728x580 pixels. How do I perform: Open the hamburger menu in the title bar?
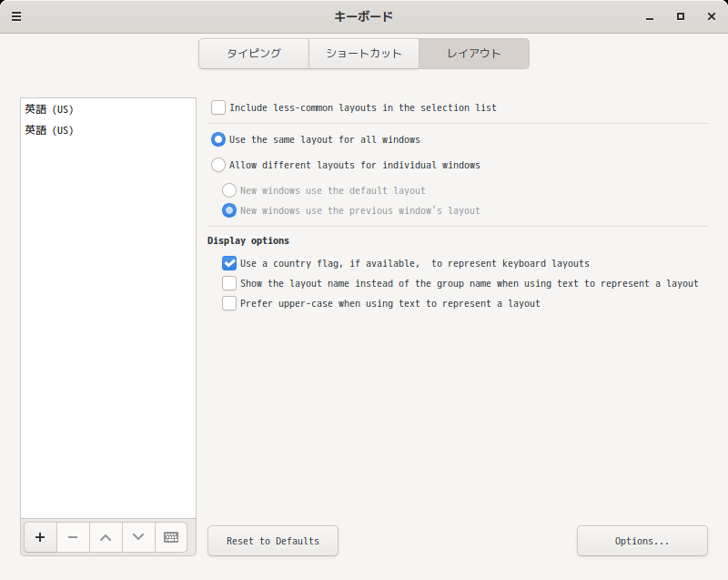tap(16, 16)
